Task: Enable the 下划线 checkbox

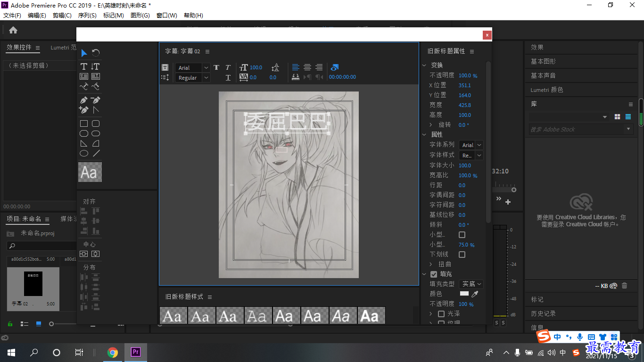Action: [x=462, y=255]
